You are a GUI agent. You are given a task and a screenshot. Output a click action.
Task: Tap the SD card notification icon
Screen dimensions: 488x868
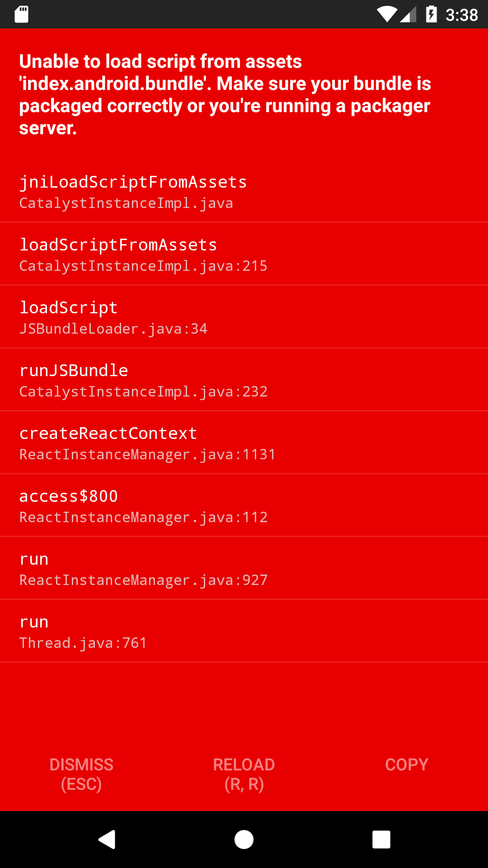[x=21, y=14]
